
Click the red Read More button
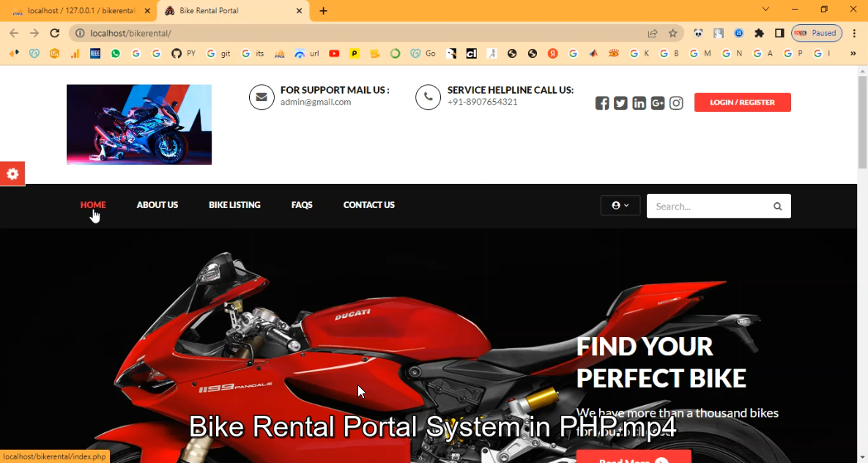[x=634, y=457]
